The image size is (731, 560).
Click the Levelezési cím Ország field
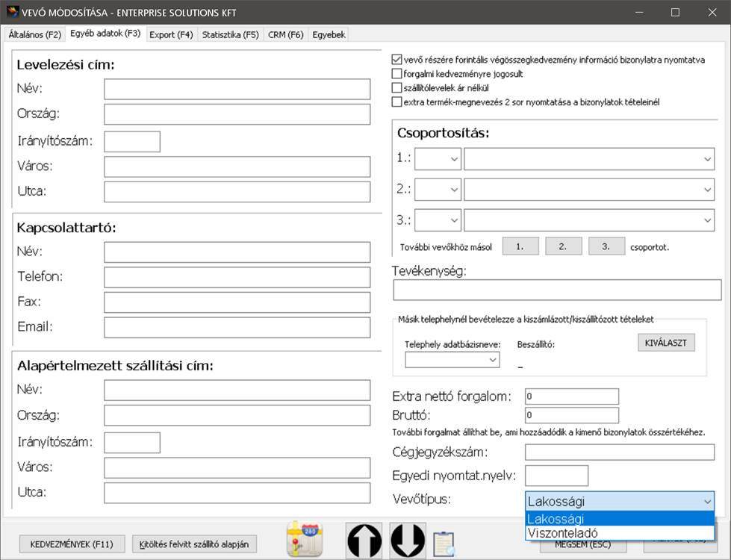click(237, 114)
